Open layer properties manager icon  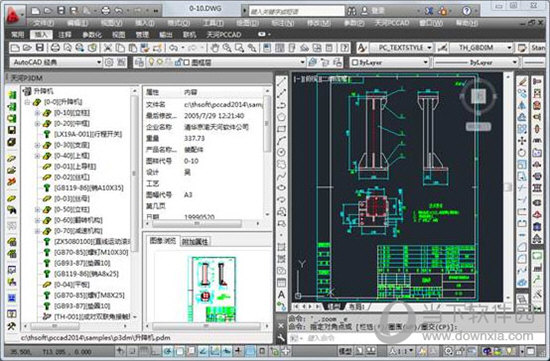point(139,62)
